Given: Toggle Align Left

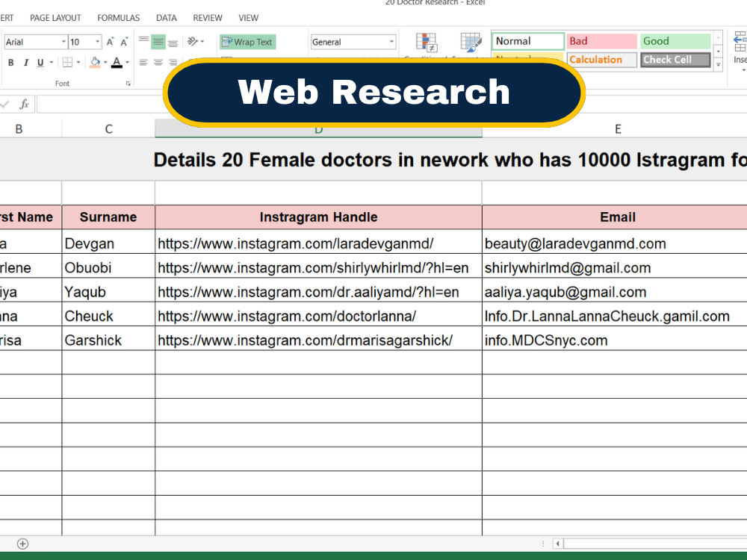Looking at the screenshot, I should 143,63.
